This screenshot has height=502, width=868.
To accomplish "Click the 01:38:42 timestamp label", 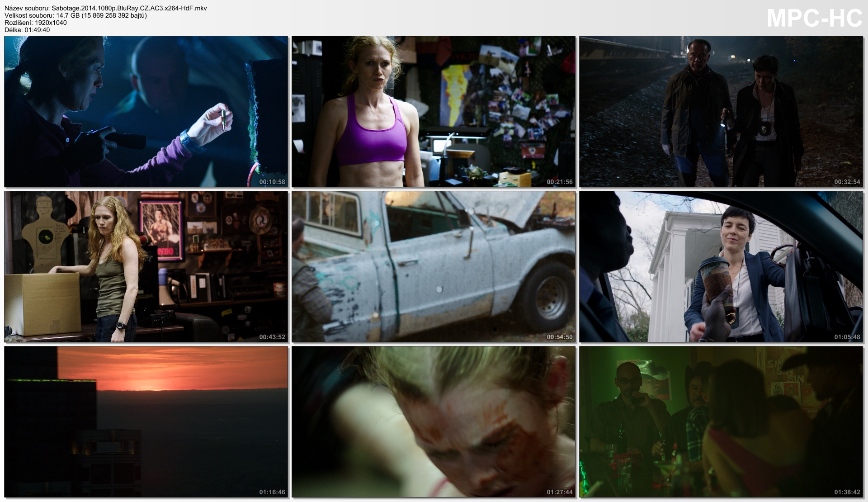I will pos(847,492).
